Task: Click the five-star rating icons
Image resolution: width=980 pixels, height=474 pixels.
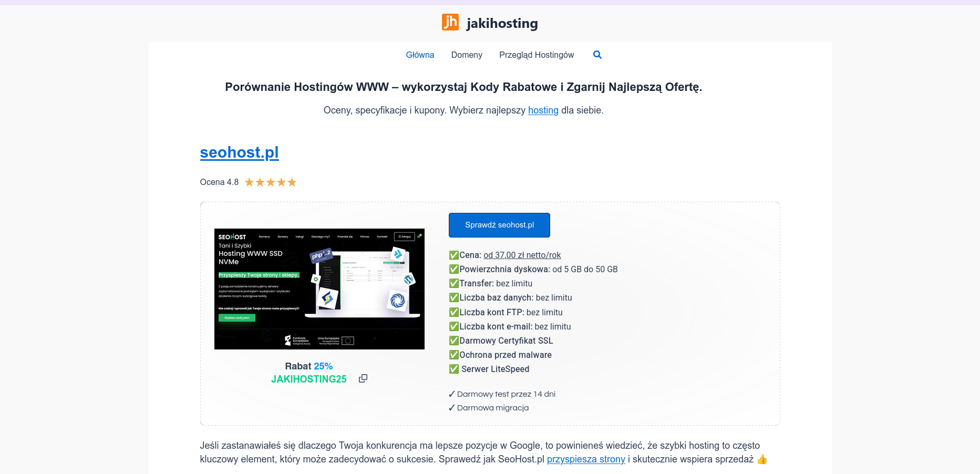Action: point(271,182)
